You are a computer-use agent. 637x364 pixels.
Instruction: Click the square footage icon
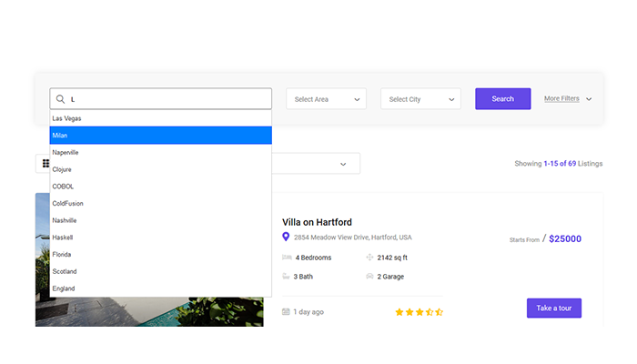tap(369, 258)
